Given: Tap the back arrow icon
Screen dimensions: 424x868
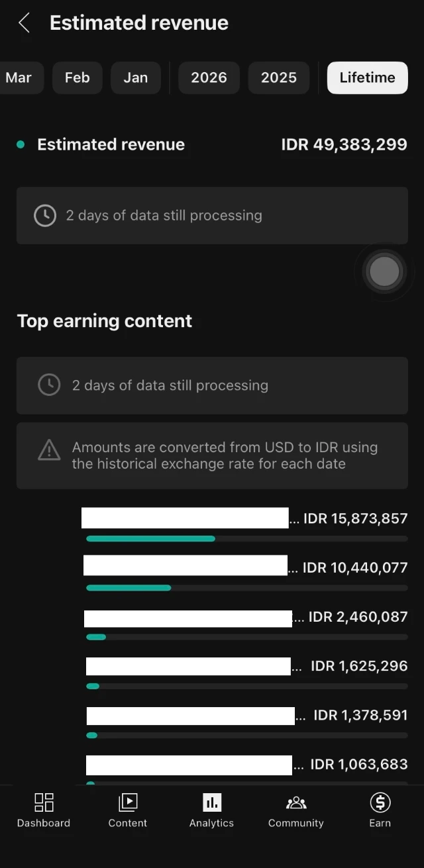Looking at the screenshot, I should coord(24,23).
